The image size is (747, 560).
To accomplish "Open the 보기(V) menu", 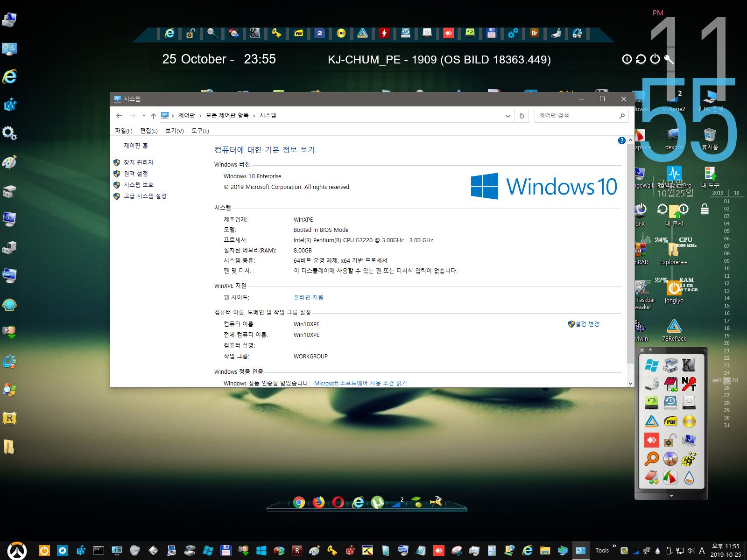I will (175, 131).
